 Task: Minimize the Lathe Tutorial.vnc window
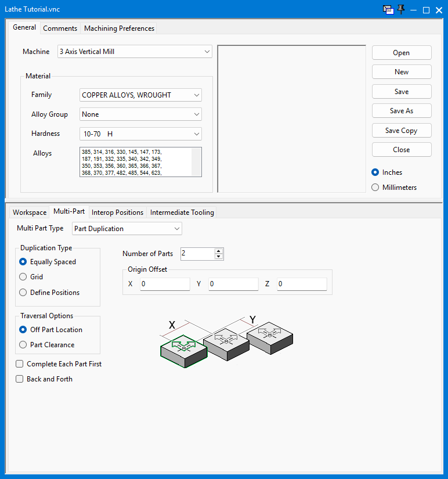[x=414, y=10]
